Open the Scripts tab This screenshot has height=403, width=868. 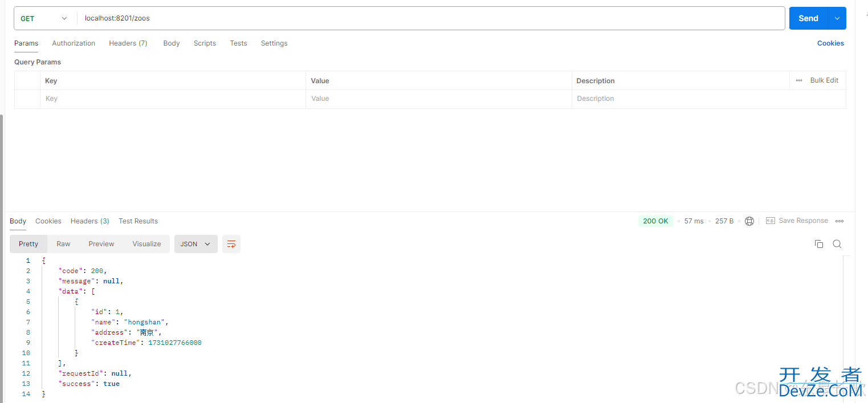205,43
